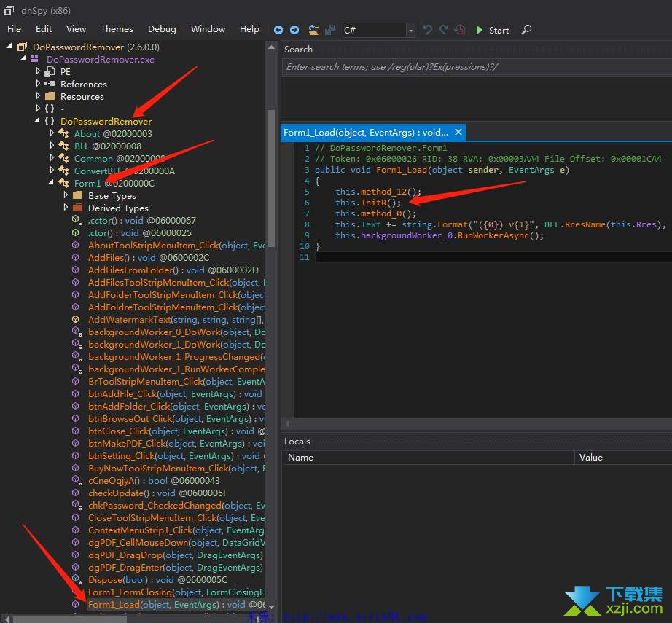Click the DoPasswordRemover.exe module icon
The image size is (672, 623).
point(35,59)
